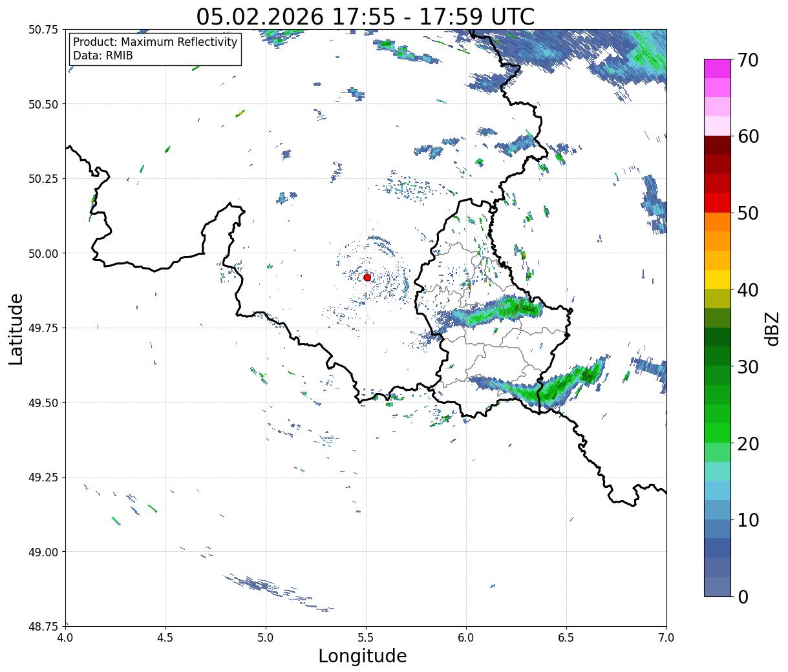
Task: Click the colorbar tick label 20
Action: tap(748, 443)
